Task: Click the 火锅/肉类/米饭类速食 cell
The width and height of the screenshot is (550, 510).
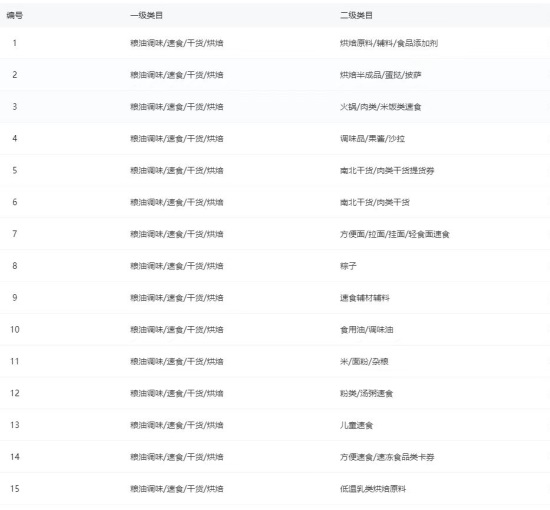Action: (381, 107)
